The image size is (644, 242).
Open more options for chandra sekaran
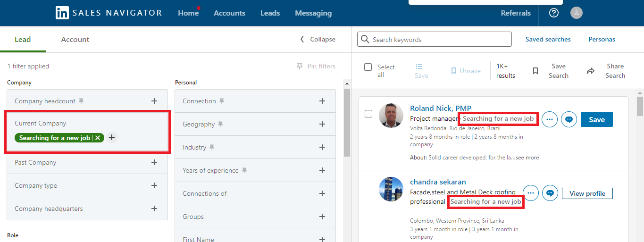click(x=531, y=193)
